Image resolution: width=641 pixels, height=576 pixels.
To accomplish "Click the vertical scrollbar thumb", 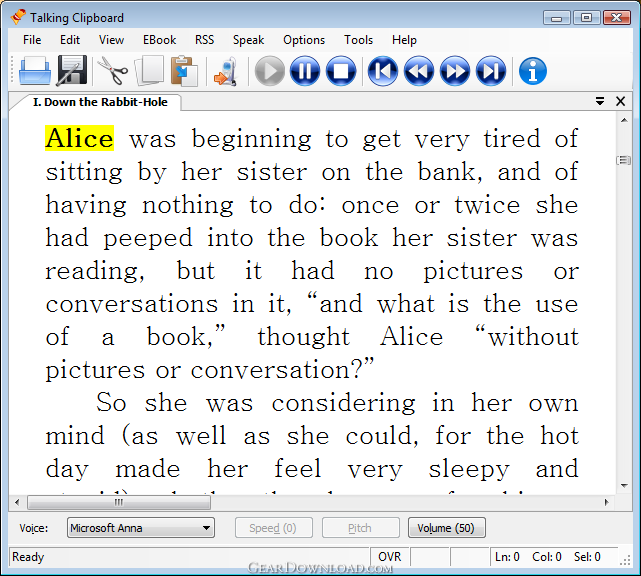I will (624, 160).
